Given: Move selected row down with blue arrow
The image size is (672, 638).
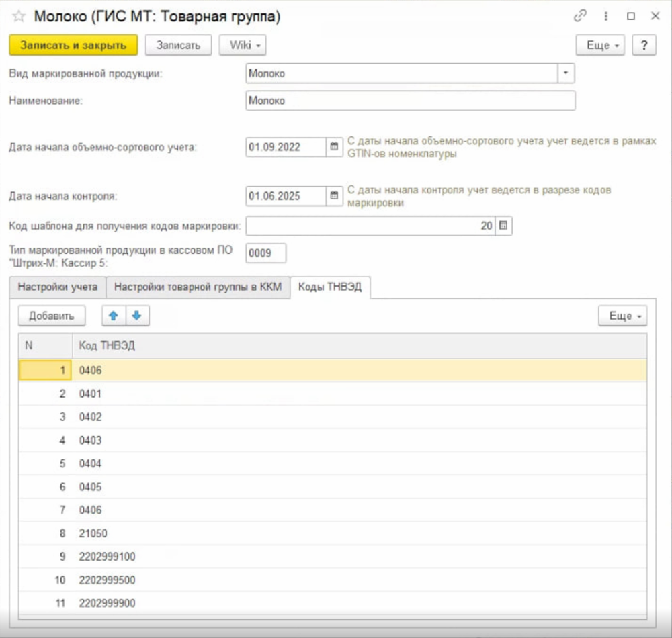Looking at the screenshot, I should (x=137, y=316).
